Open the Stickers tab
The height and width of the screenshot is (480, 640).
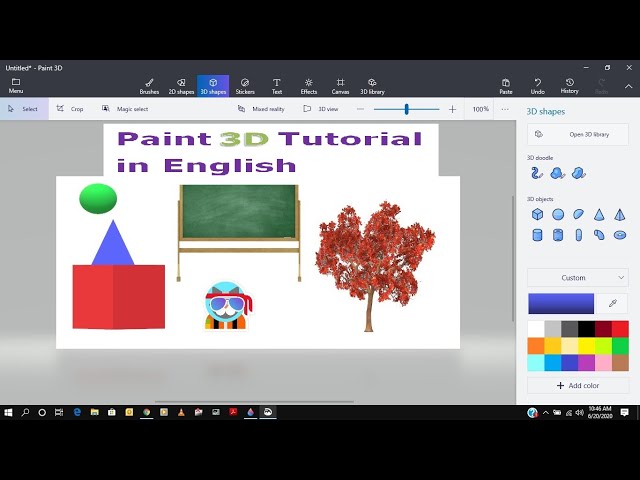(x=245, y=86)
